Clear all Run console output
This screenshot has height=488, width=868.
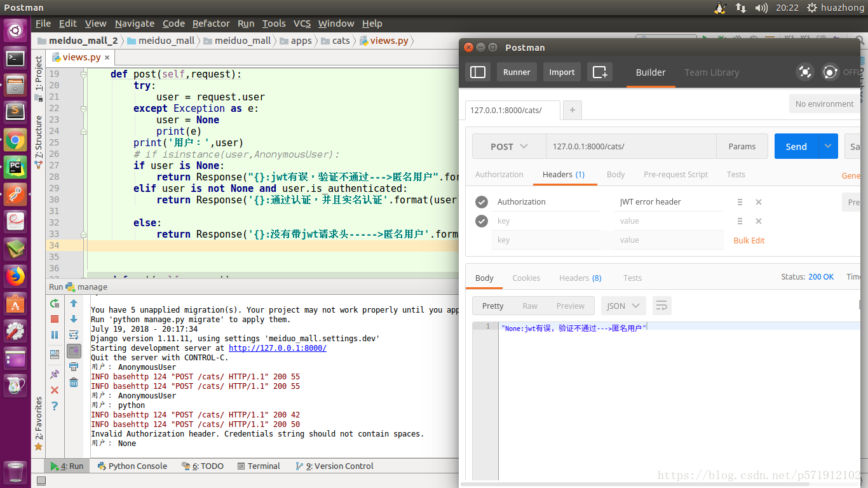coord(74,382)
